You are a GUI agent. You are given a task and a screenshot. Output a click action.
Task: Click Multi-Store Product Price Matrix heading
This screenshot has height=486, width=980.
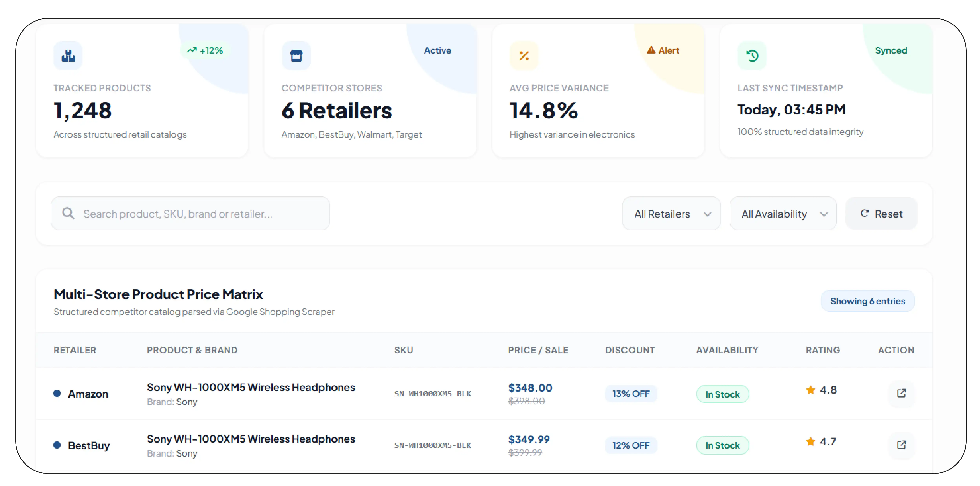pyautogui.click(x=158, y=294)
